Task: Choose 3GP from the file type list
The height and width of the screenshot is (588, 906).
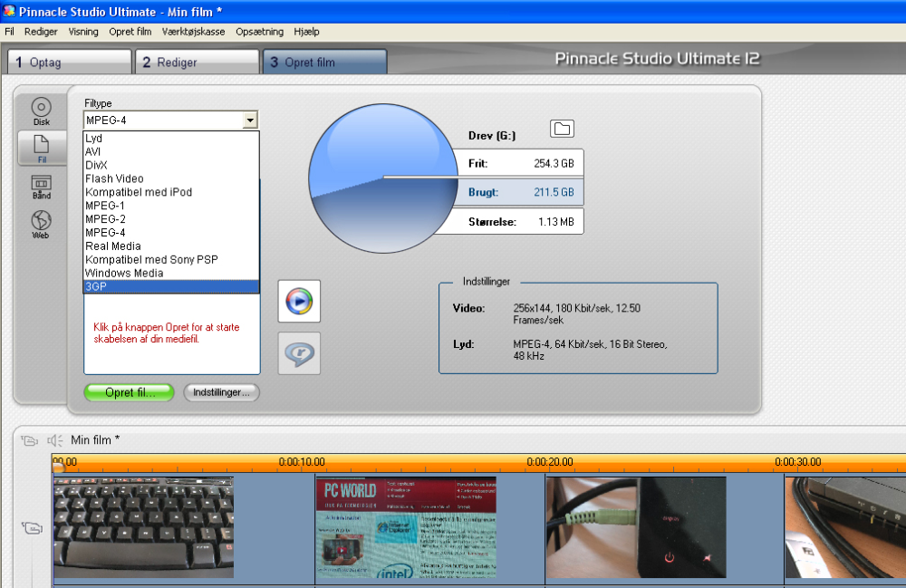Action: [x=171, y=286]
